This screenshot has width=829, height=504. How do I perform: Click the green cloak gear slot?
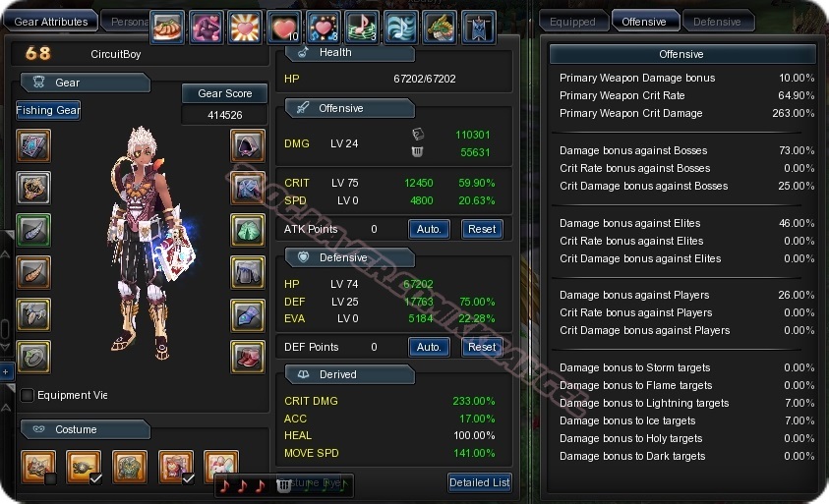coord(248,230)
